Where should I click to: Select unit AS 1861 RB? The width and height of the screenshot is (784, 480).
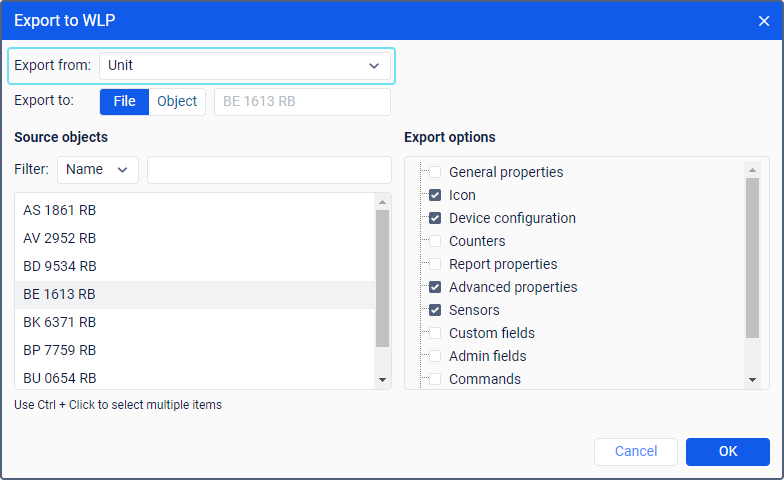click(x=60, y=210)
